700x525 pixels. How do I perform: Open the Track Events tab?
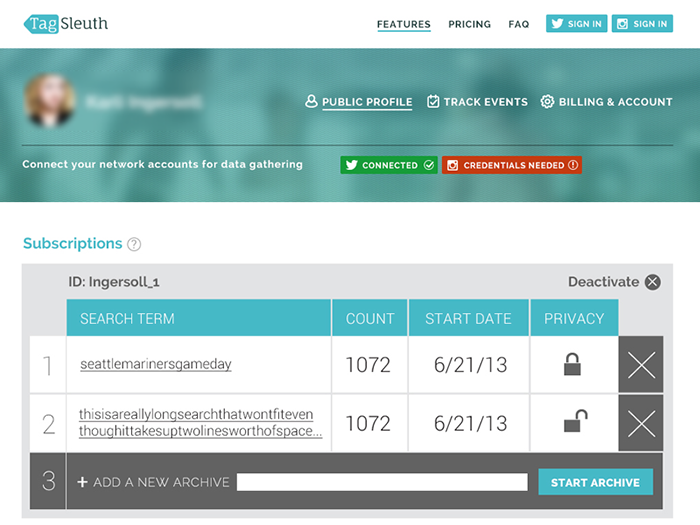477,102
